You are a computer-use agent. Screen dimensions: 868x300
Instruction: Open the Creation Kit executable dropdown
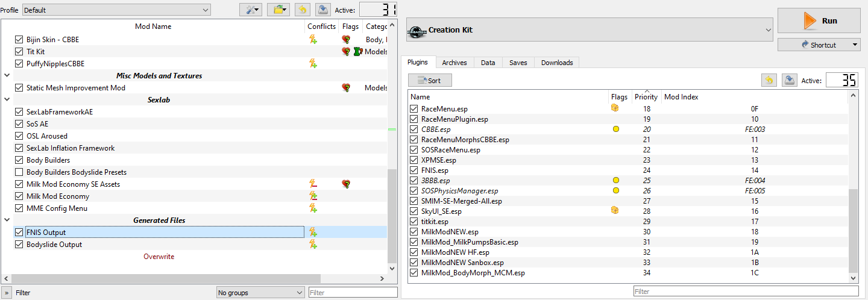[x=590, y=30]
